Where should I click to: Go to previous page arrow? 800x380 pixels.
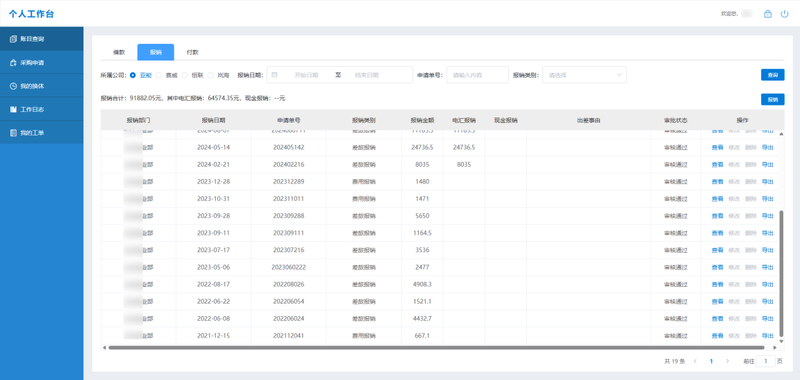pos(695,361)
